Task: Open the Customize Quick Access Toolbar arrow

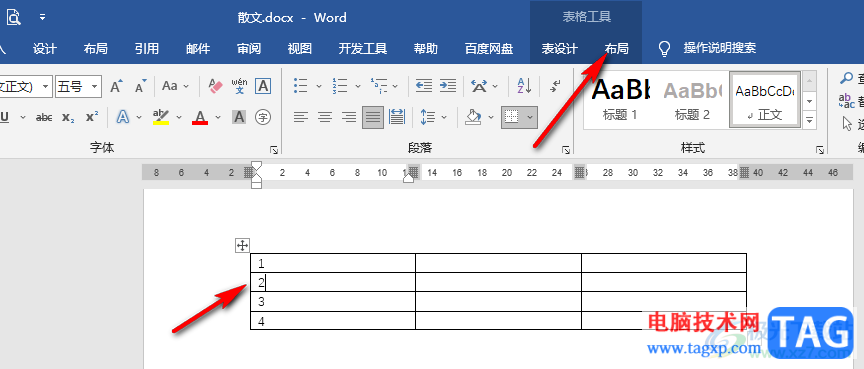Action: 43,17
